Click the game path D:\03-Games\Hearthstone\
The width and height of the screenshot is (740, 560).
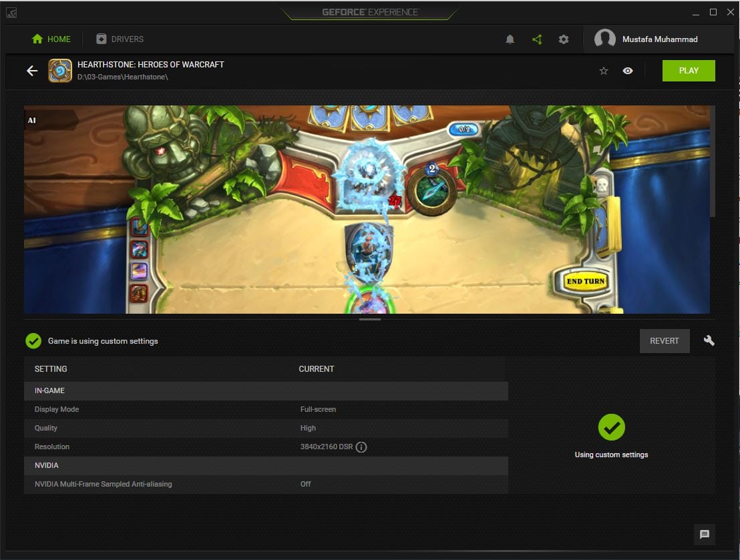(123, 77)
